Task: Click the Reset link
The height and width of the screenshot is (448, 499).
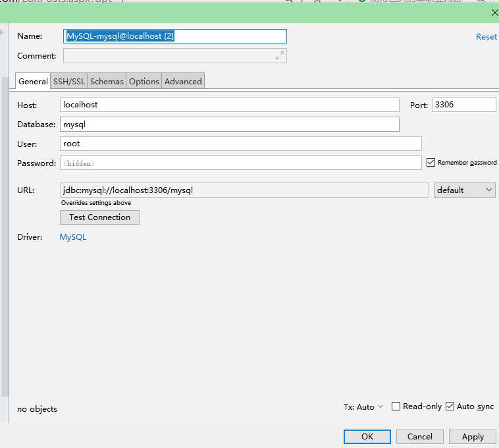Action: (486, 37)
